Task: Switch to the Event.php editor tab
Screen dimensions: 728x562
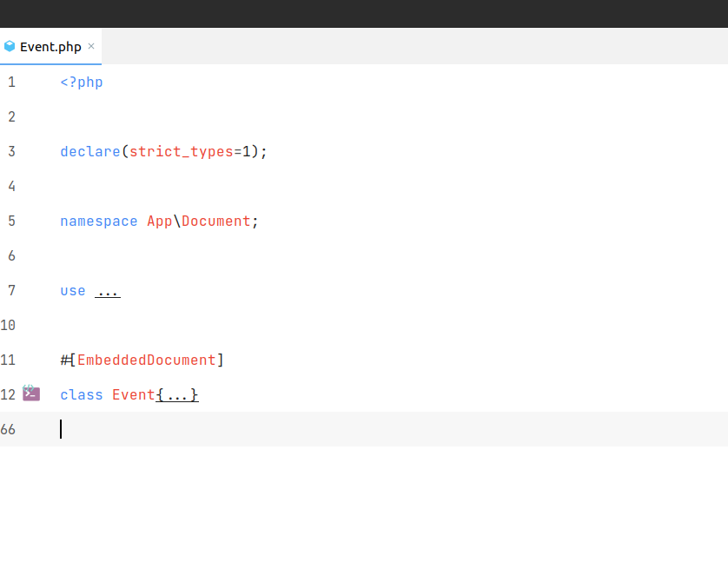Action: [x=50, y=47]
